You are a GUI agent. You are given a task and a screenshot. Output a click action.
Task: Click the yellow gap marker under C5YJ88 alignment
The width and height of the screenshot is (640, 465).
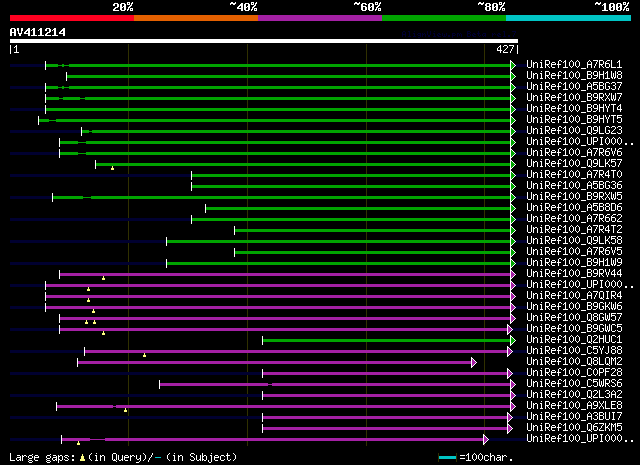tap(144, 356)
